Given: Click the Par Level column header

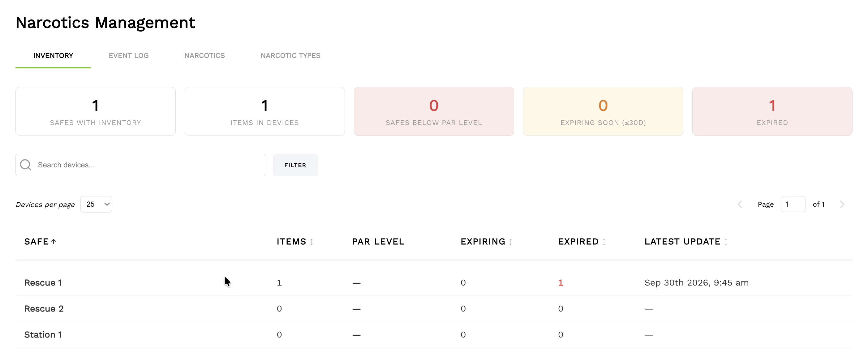Looking at the screenshot, I should [x=378, y=242].
